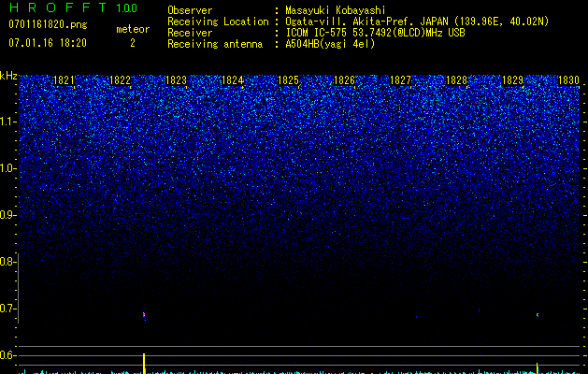Viewport: 588px width, 374px height.
Task: Select the filename 0701161820.png
Action: 48,24
